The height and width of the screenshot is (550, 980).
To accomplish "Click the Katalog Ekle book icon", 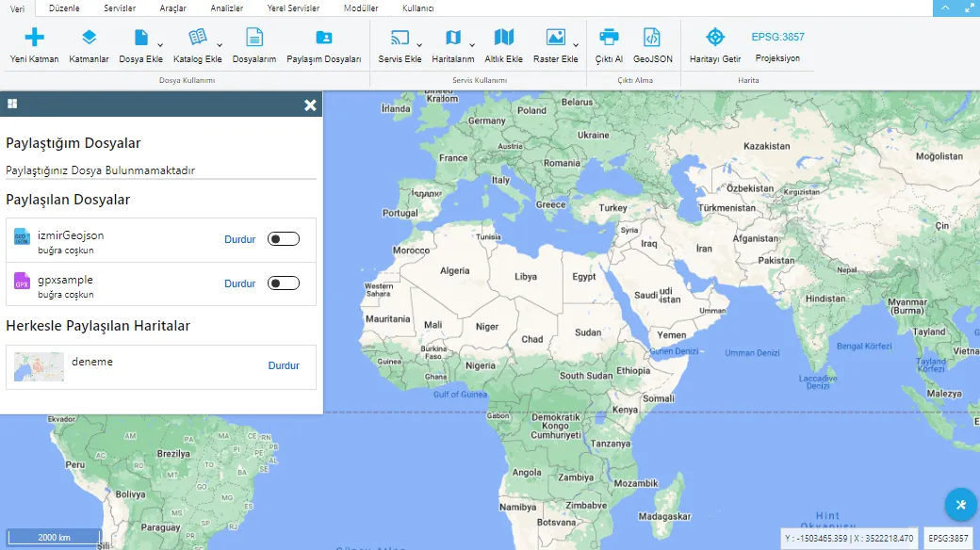I will [x=198, y=38].
